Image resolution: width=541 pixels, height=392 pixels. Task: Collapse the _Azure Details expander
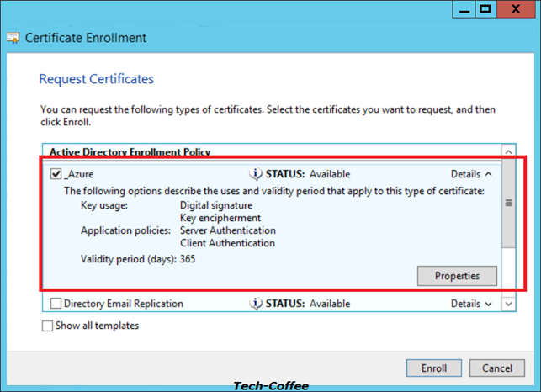tap(471, 174)
